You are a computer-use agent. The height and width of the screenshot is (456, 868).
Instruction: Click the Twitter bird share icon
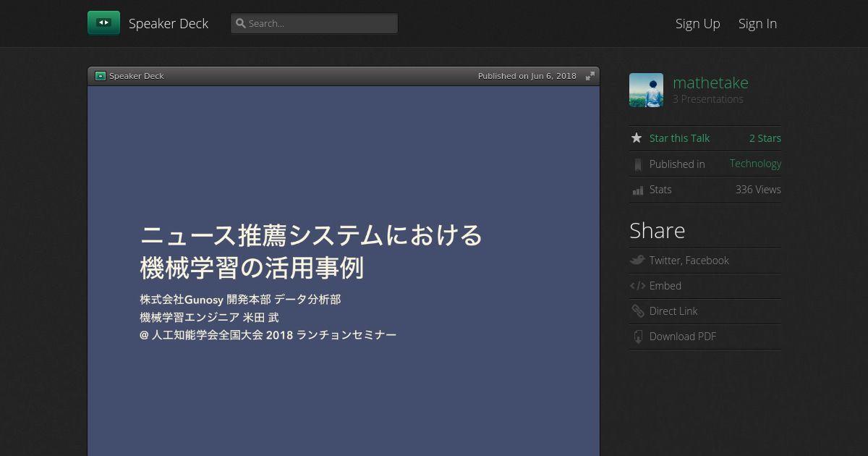pos(637,260)
